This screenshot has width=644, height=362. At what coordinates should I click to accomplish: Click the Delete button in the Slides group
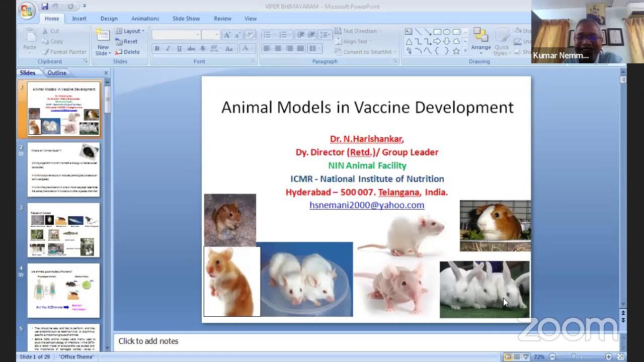pyautogui.click(x=130, y=51)
